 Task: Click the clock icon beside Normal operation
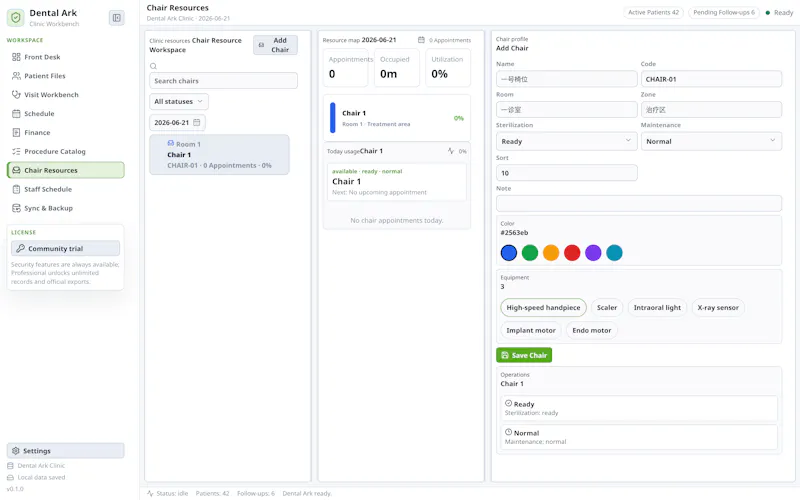coord(508,432)
